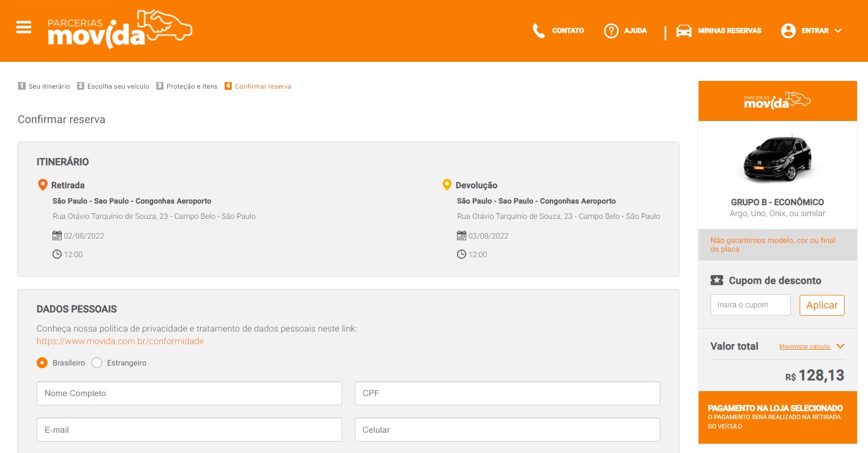Focus the CPF input field
The image size is (868, 453).
(x=507, y=393)
